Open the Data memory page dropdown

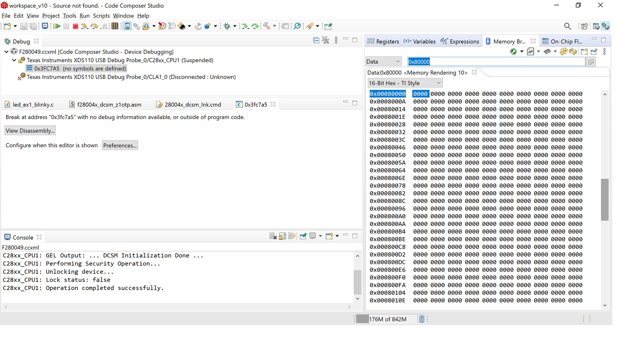[x=383, y=62]
